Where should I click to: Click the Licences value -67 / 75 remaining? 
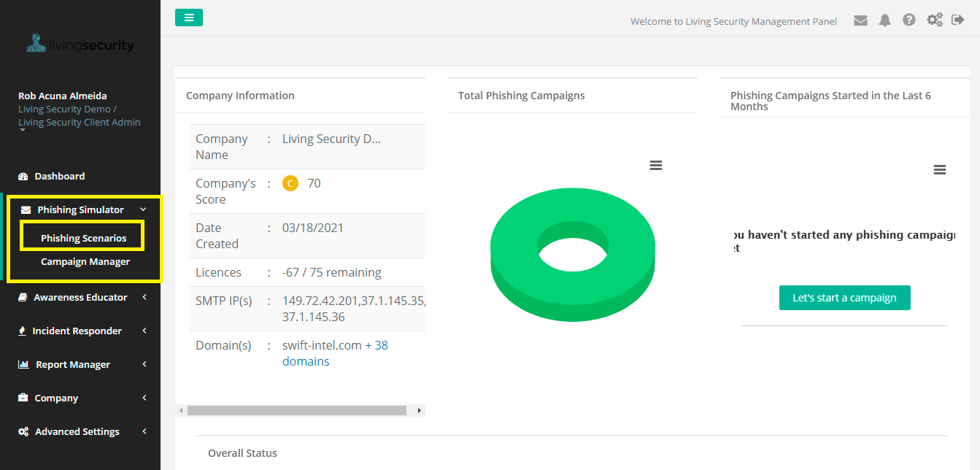[x=332, y=272]
